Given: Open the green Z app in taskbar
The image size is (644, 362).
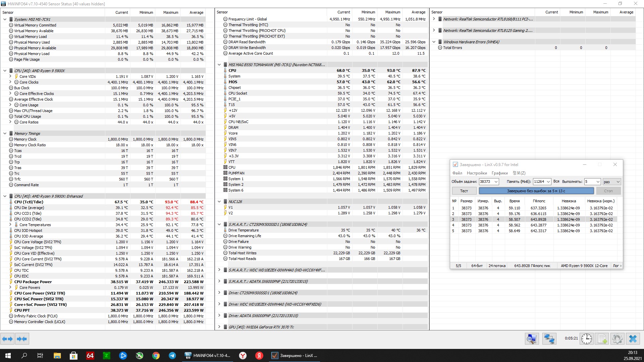Looking at the screenshot, I should tap(107, 356).
